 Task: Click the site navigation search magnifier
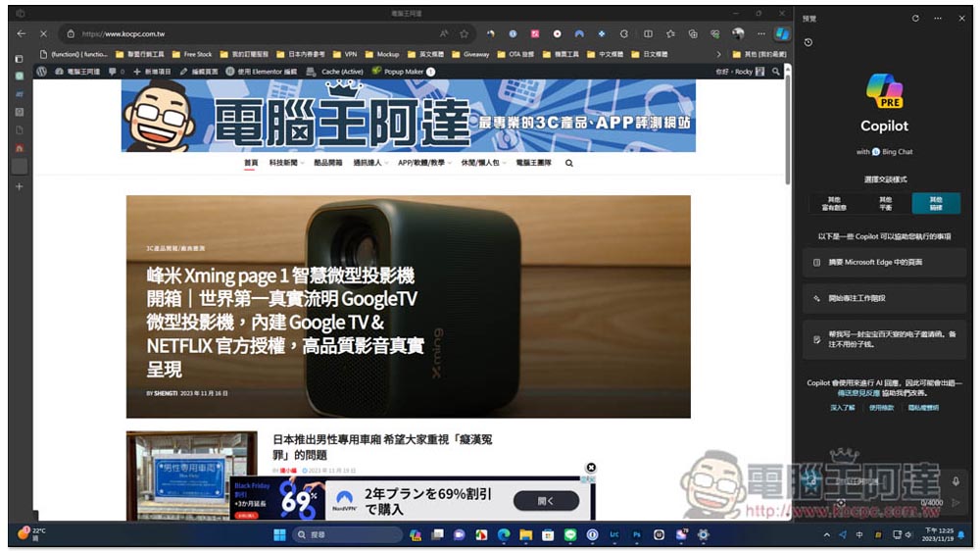pyautogui.click(x=568, y=163)
